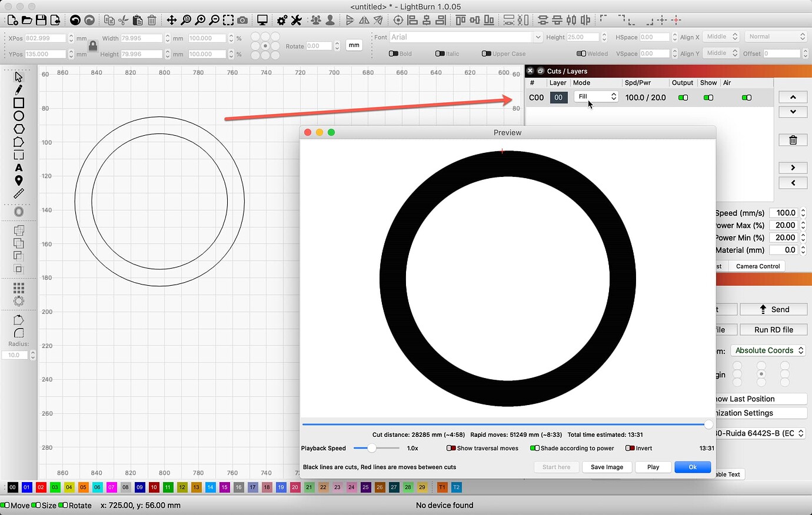The image size is (812, 515).
Task: Open the Fill mode dropdown for layer C00
Action: click(x=596, y=97)
